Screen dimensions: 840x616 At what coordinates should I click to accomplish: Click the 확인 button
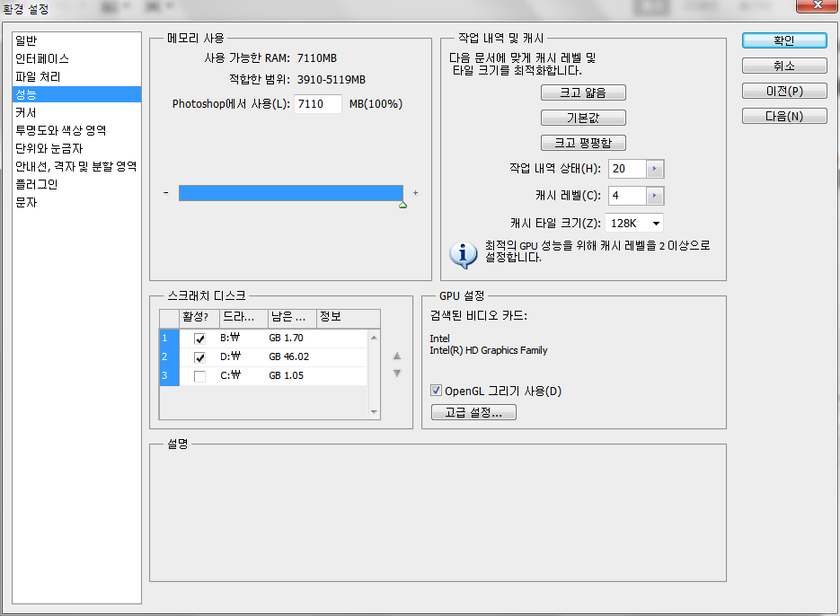pos(784,40)
